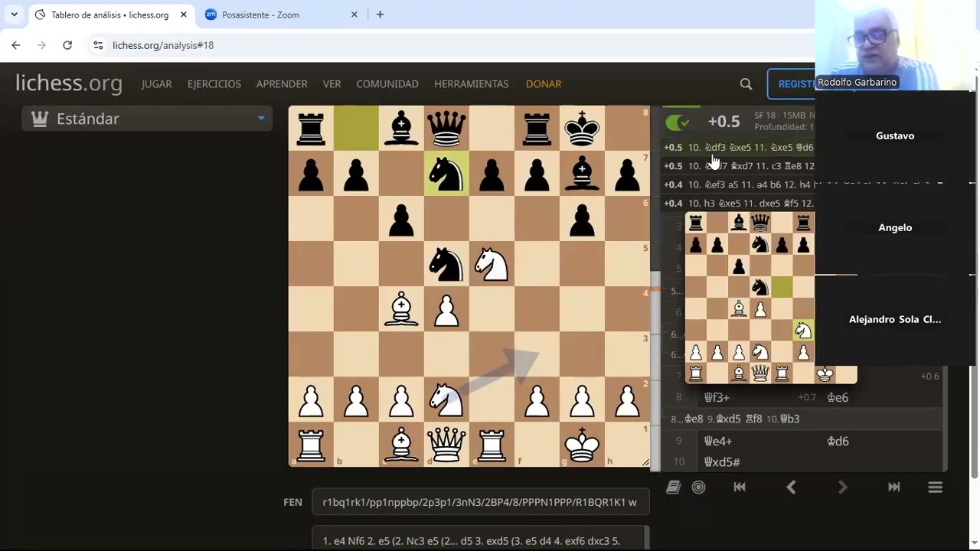Image resolution: width=980 pixels, height=551 pixels.
Task: Click engine line ending c3 Re8
Action: coord(738,166)
